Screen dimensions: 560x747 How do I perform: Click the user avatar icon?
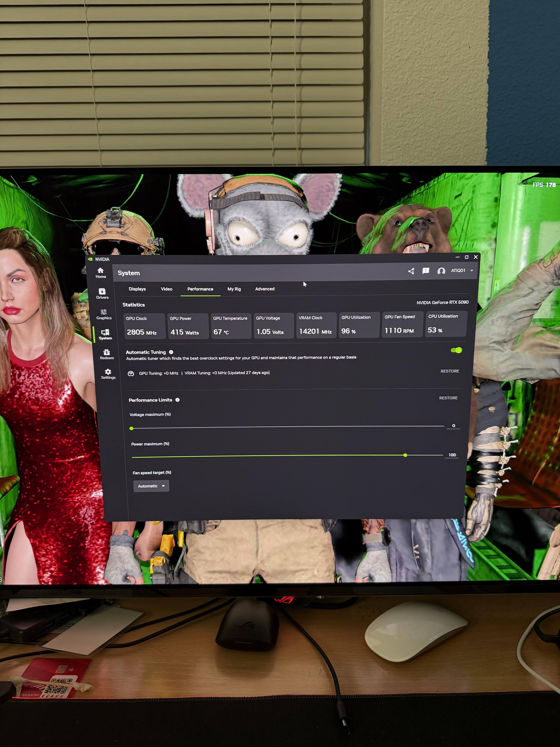(441, 271)
